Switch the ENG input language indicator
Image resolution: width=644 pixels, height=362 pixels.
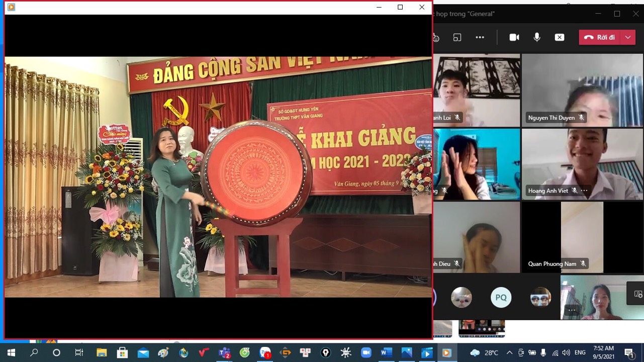(x=580, y=352)
